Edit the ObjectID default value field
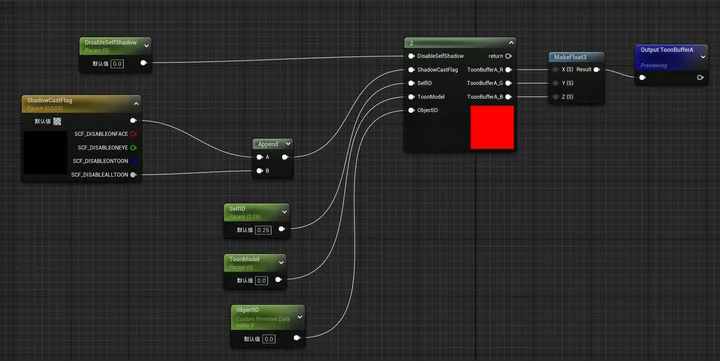This screenshot has height=361, width=720. click(269, 339)
